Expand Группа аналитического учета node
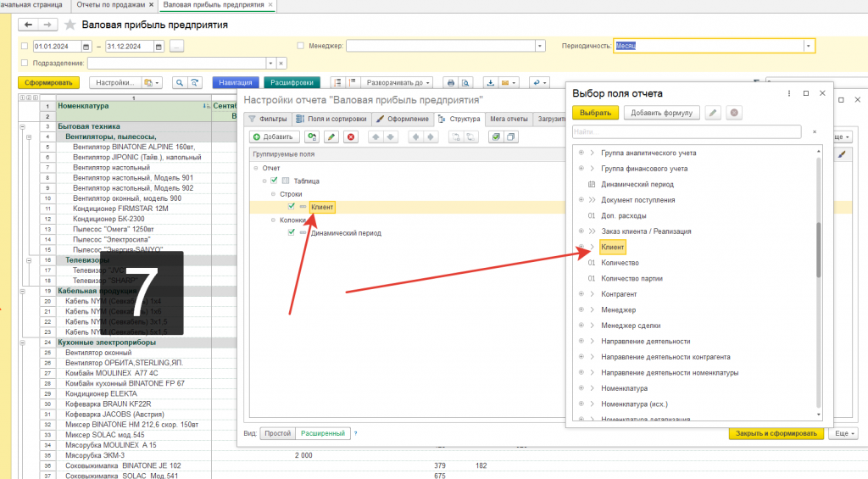The image size is (868, 479). point(581,153)
